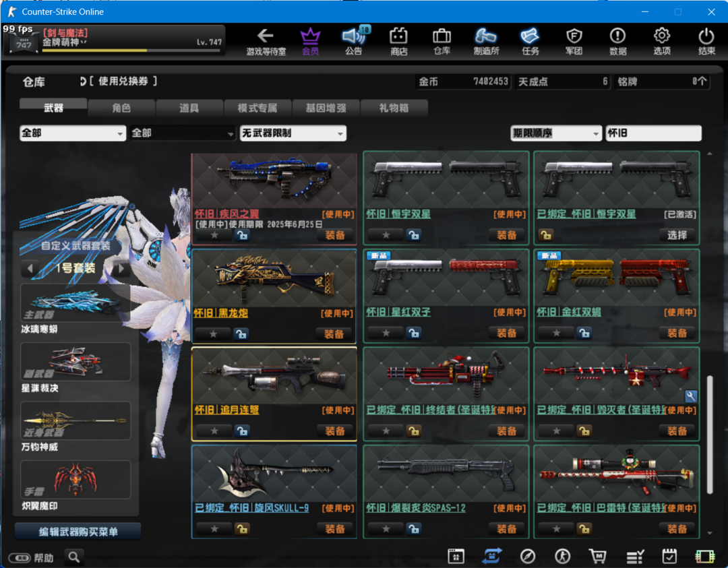
Task: Click the rainbow film ticket icon
Action: (x=705, y=556)
